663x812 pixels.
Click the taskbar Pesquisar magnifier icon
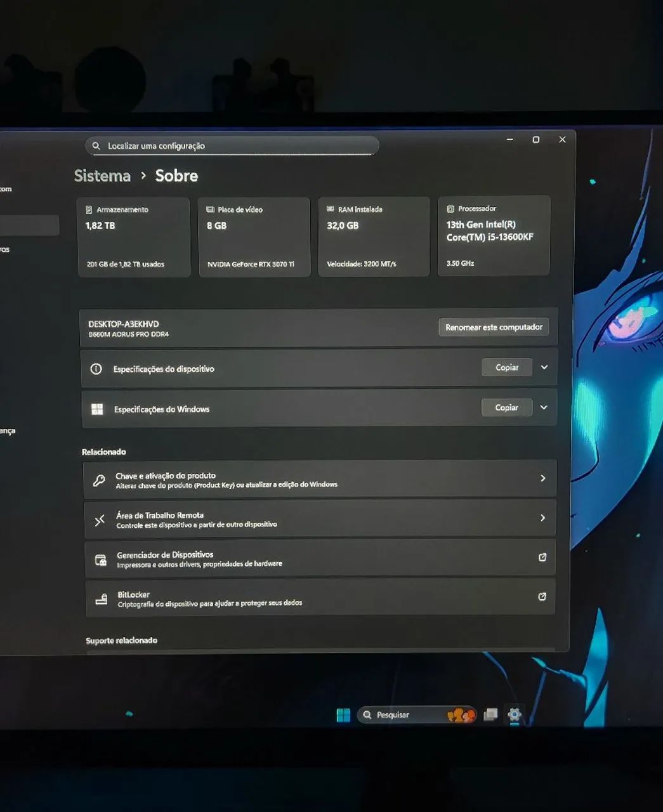pyautogui.click(x=367, y=715)
